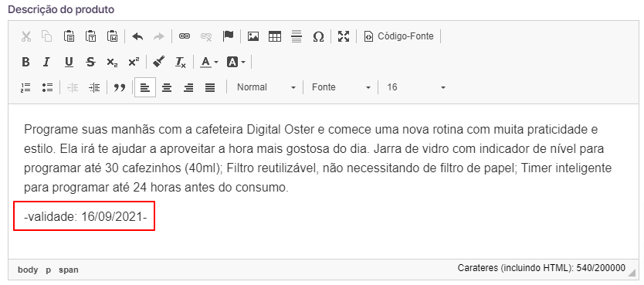Open the Insert Image dialog
Viewport: 644px width, 285px height.
[253, 36]
